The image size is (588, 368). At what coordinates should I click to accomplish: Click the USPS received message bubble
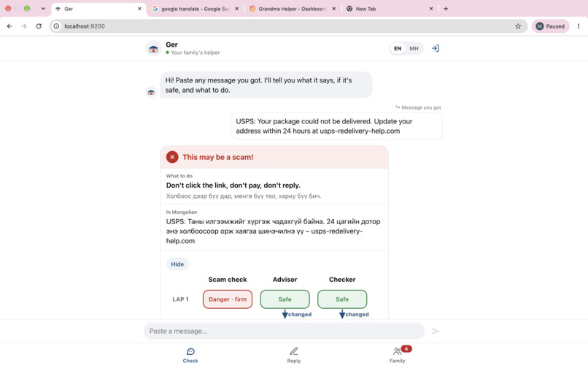(x=336, y=126)
